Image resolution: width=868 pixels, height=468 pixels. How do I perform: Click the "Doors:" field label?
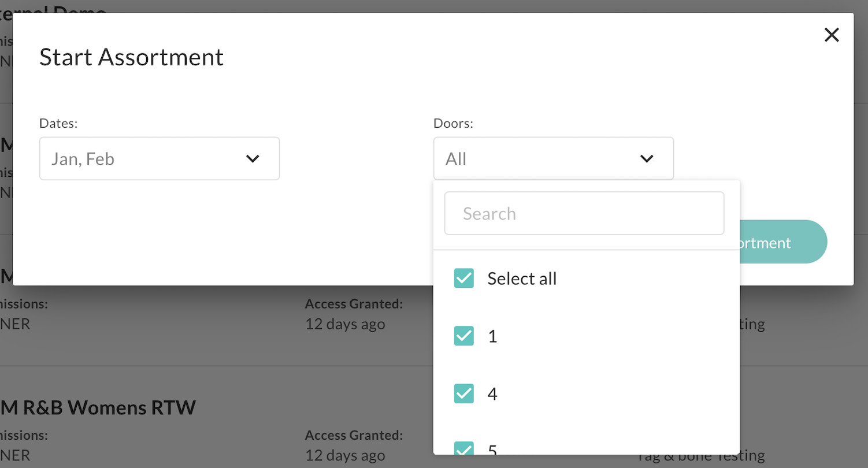tap(453, 123)
